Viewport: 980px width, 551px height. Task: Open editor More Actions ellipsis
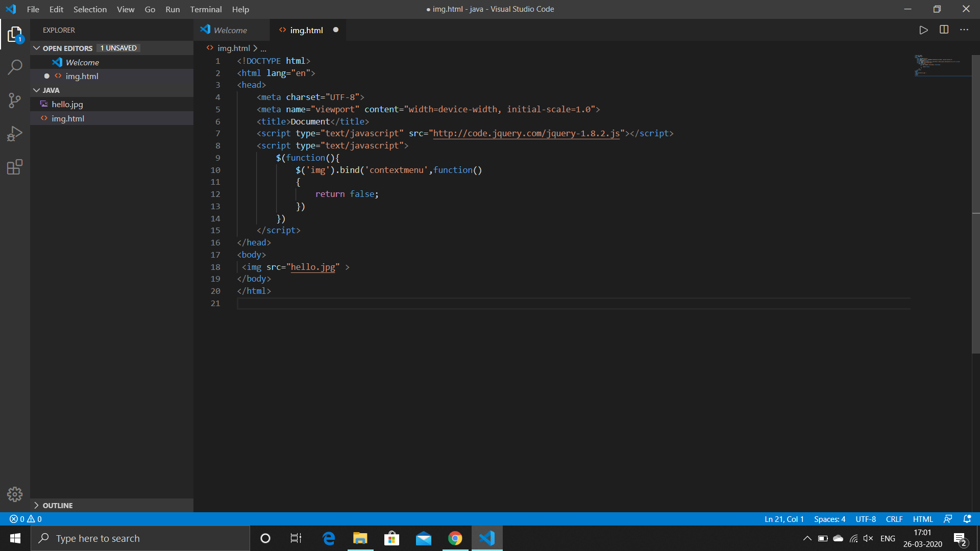click(x=964, y=30)
